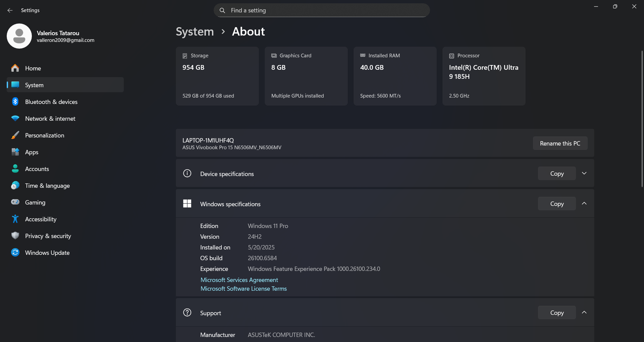Image resolution: width=644 pixels, height=342 pixels.
Task: Click the Windows Update sync icon
Action: point(15,252)
